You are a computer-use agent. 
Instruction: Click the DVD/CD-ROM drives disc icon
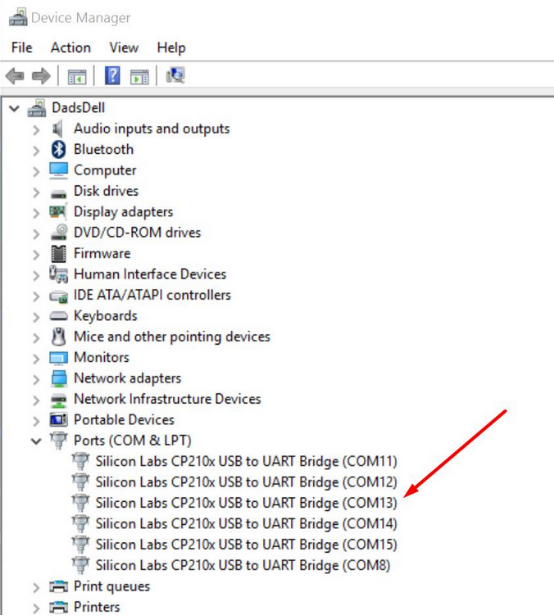tap(59, 232)
